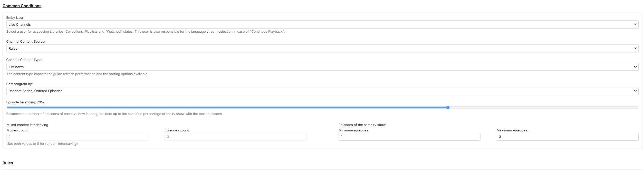Click the 'Mixed content interleaving' label
Screen dimensions: 644x170
27,125
